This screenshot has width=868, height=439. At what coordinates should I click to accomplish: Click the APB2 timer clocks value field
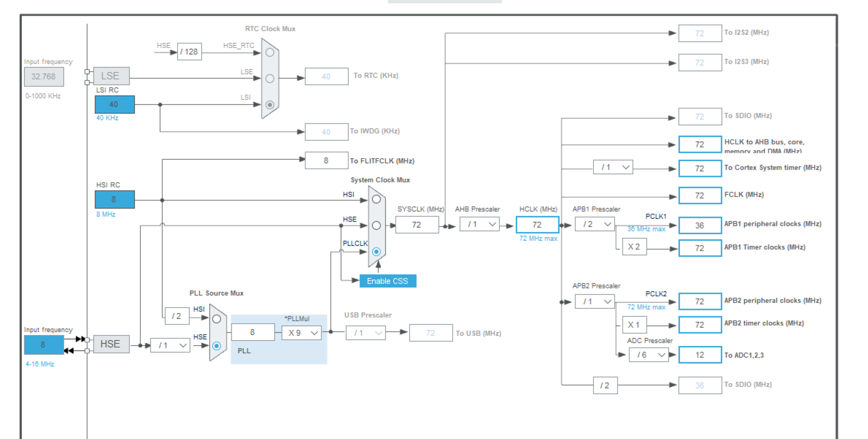700,325
